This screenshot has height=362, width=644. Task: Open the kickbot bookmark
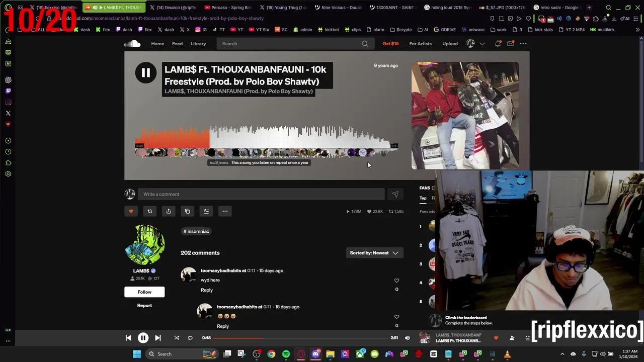point(328,30)
